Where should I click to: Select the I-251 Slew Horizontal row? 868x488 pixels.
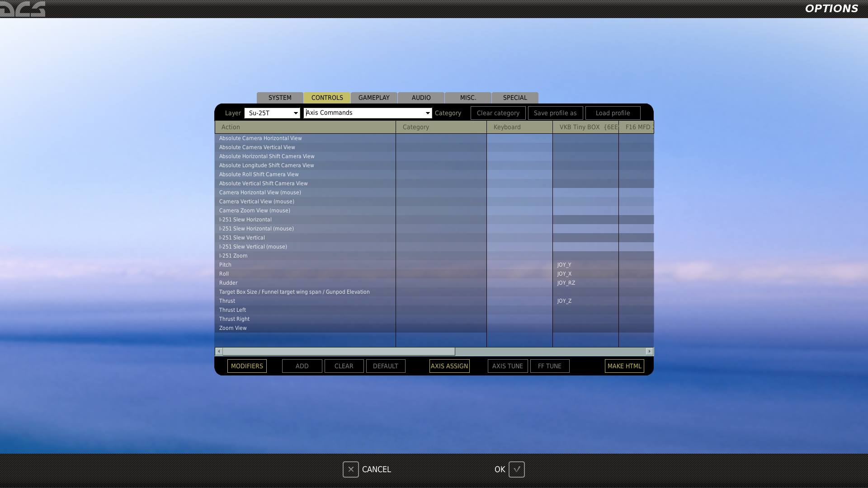click(434, 220)
